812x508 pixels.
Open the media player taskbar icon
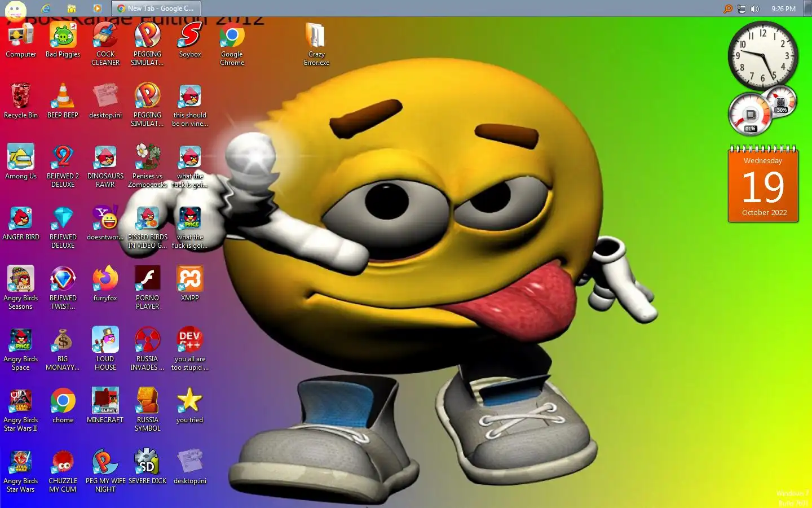pos(97,8)
